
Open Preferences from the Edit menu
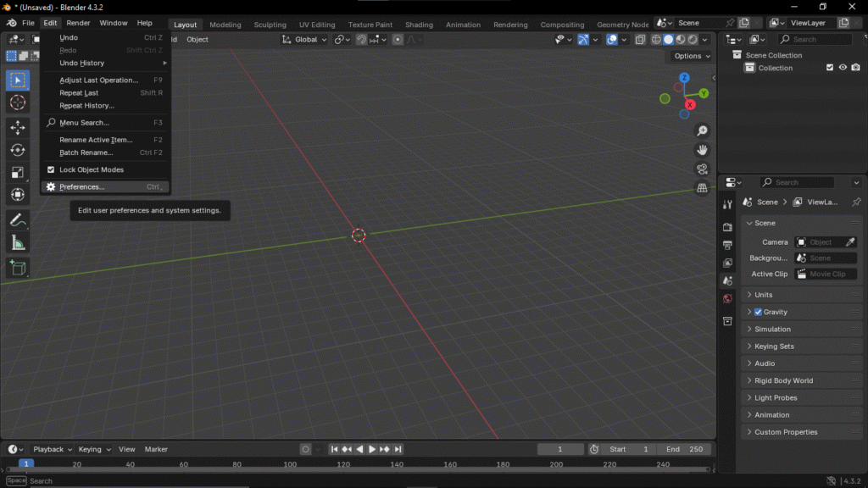82,187
